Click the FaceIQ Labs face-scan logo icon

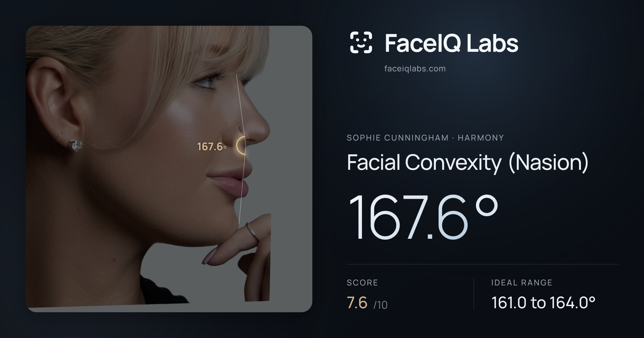[x=361, y=42]
